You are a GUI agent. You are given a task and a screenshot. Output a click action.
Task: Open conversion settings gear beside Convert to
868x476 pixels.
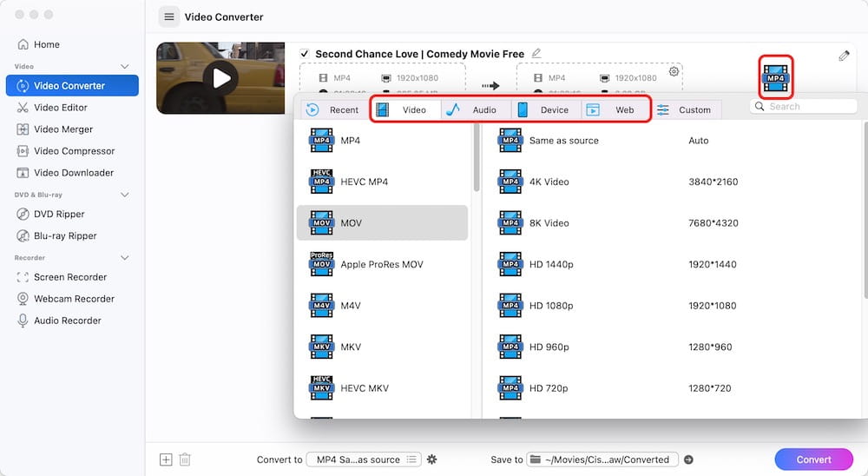pos(431,459)
